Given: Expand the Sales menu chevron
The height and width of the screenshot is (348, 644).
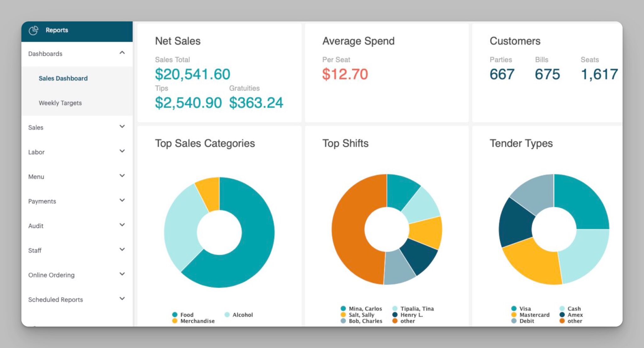Looking at the screenshot, I should 122,126.
